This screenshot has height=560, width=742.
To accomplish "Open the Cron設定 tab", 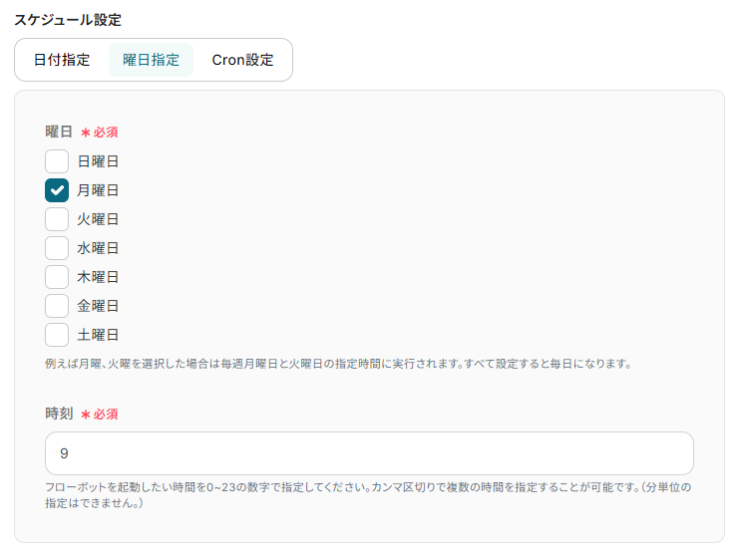I will pyautogui.click(x=242, y=60).
